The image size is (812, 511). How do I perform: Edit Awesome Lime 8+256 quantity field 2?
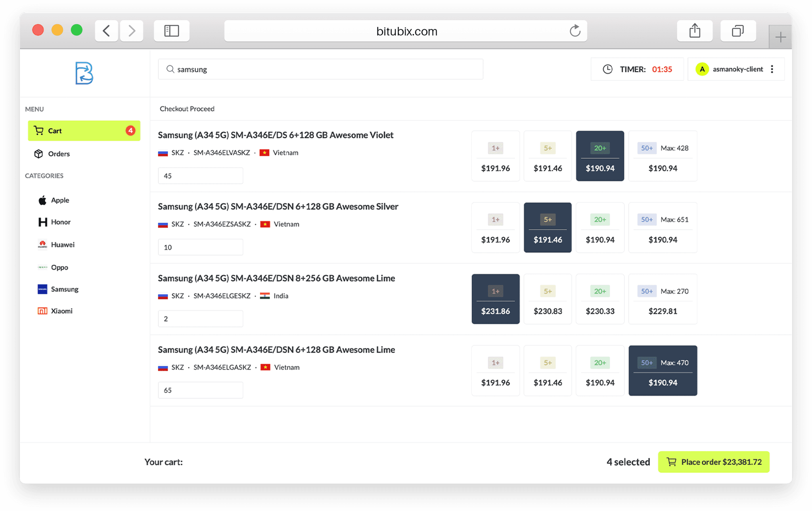(201, 319)
